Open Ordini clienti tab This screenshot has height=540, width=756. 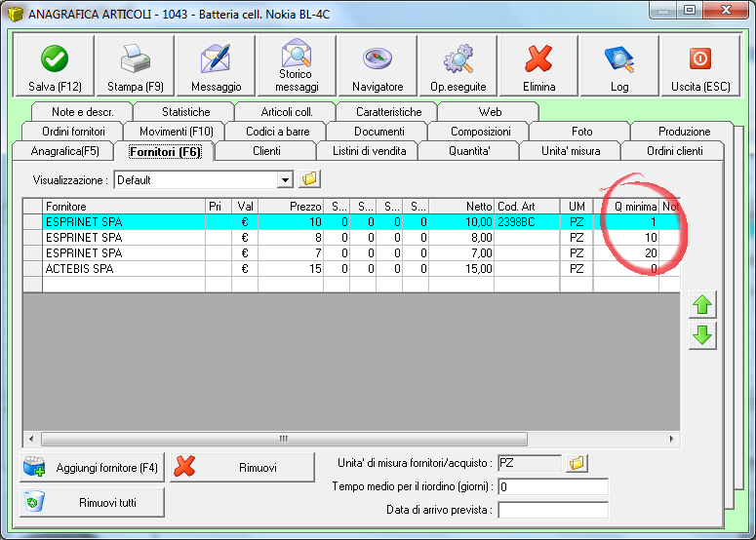coord(674,151)
